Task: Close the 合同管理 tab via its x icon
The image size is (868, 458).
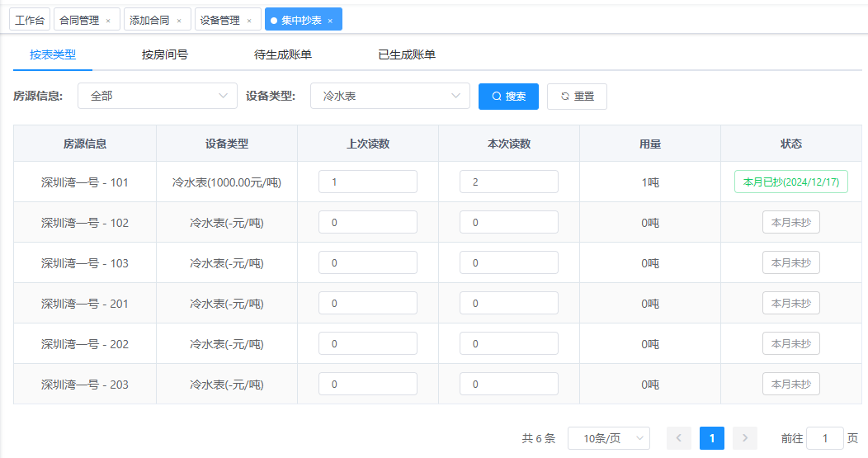Action: point(108,21)
